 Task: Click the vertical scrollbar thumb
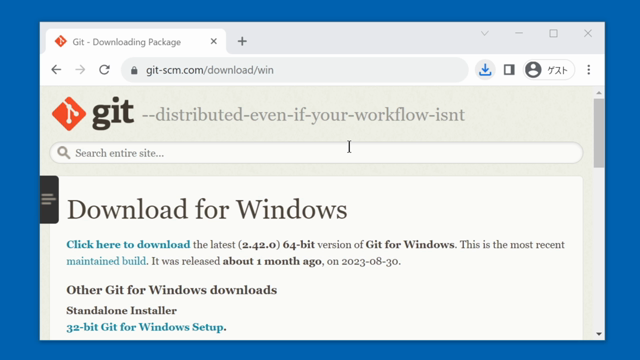599,133
